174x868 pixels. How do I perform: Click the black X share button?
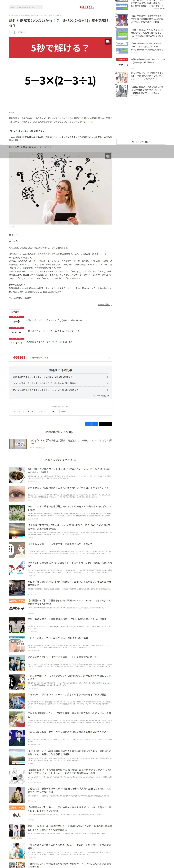(105, 424)
